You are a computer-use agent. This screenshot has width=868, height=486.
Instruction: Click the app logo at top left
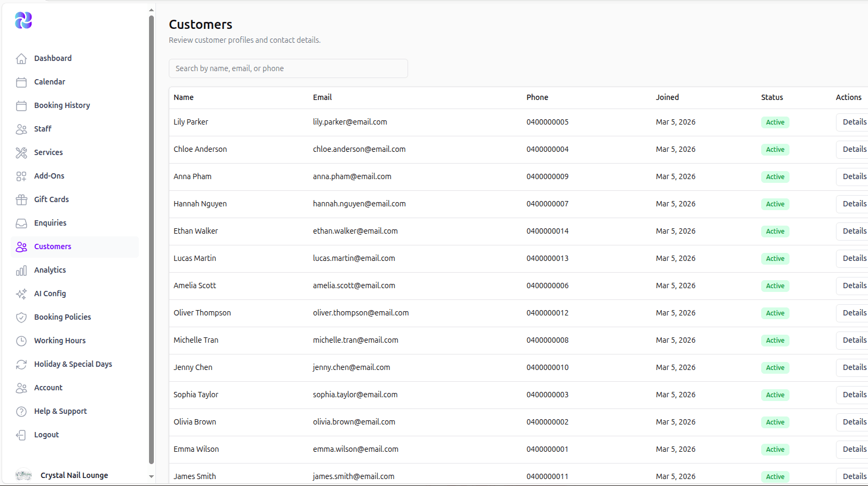pyautogui.click(x=24, y=20)
